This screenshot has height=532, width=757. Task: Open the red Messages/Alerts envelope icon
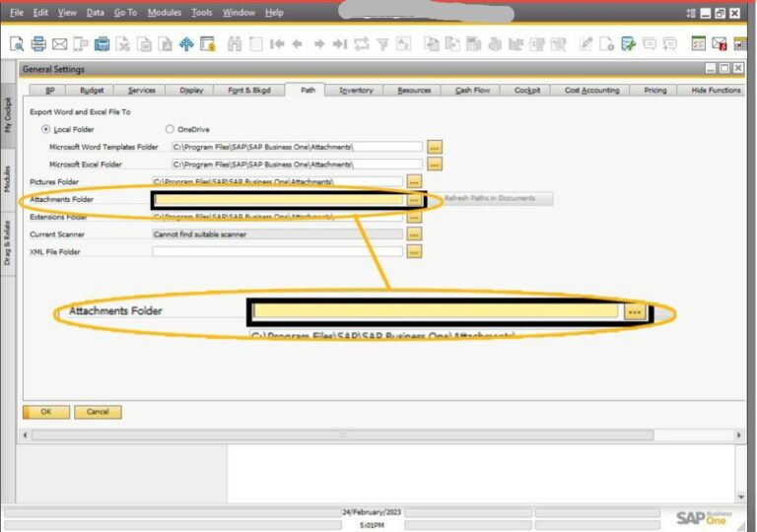point(720,44)
